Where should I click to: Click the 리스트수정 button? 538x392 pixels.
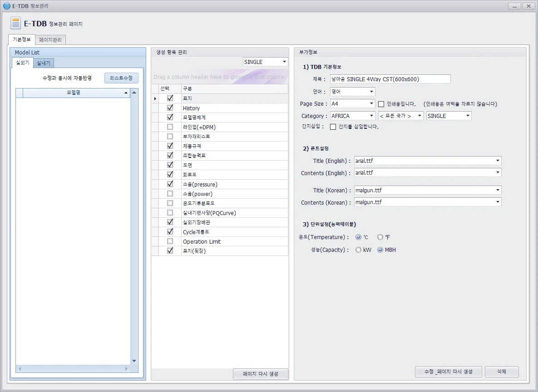click(121, 78)
